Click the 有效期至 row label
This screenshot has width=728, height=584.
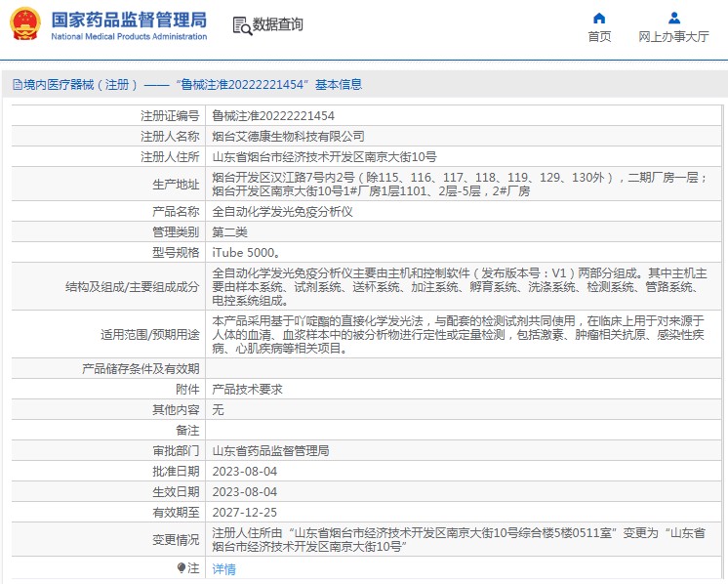[x=176, y=512]
